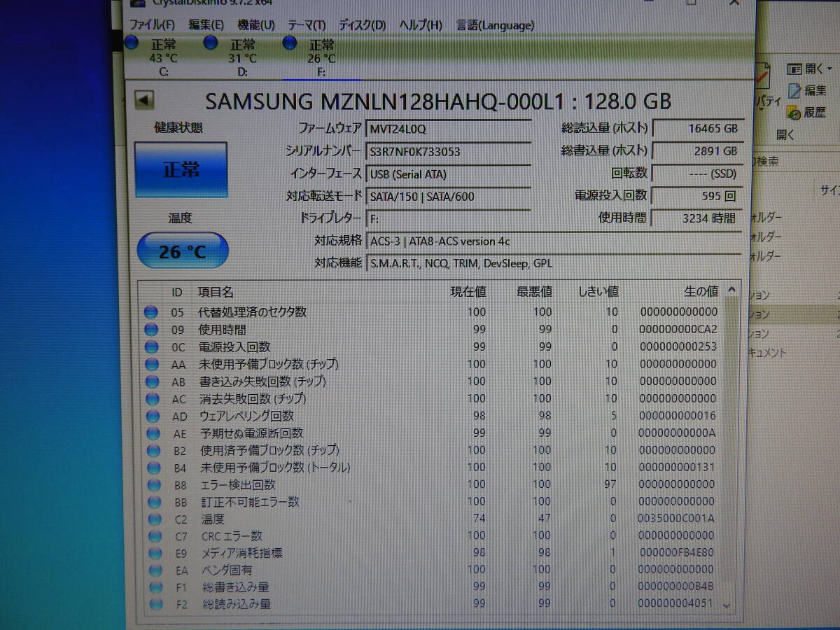This screenshot has height=630, width=840.
Task: Open the ヘルプ(H) menu
Action: coord(420,25)
